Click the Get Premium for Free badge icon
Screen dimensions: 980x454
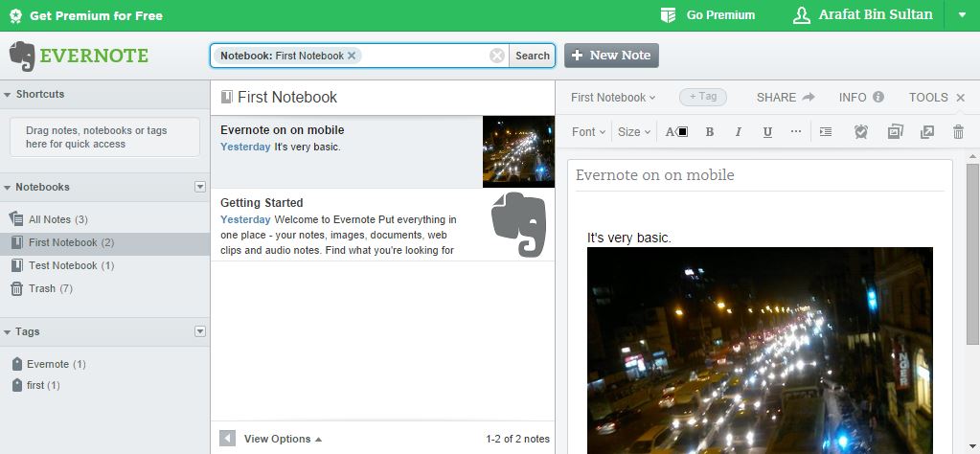tap(15, 15)
